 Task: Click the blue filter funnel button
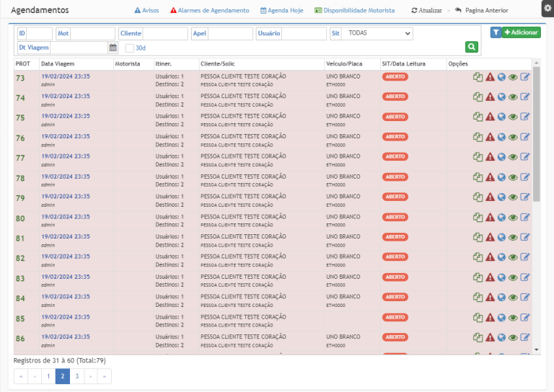coord(496,32)
